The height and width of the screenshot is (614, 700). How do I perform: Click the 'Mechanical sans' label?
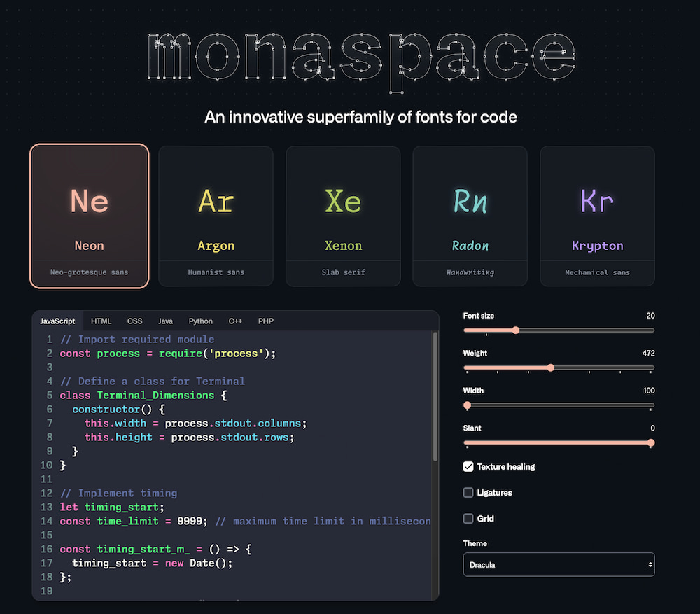[x=597, y=272]
